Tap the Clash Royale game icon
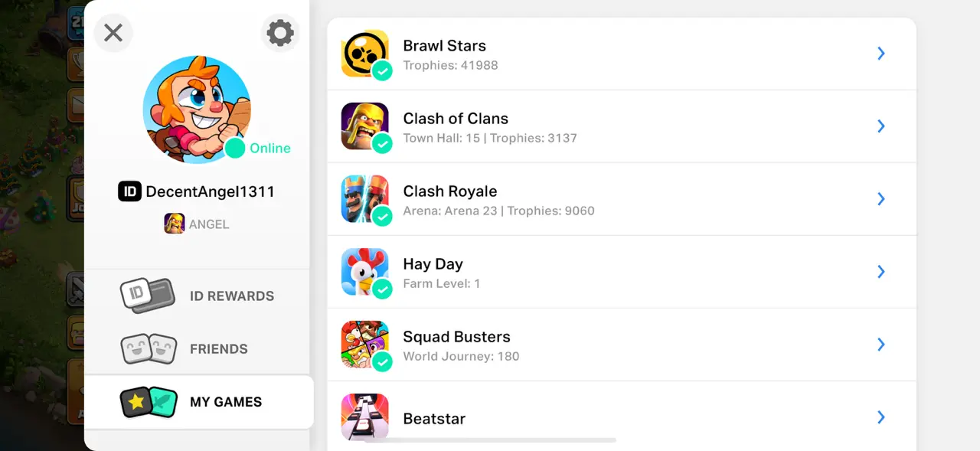The height and width of the screenshot is (451, 980). (x=364, y=198)
